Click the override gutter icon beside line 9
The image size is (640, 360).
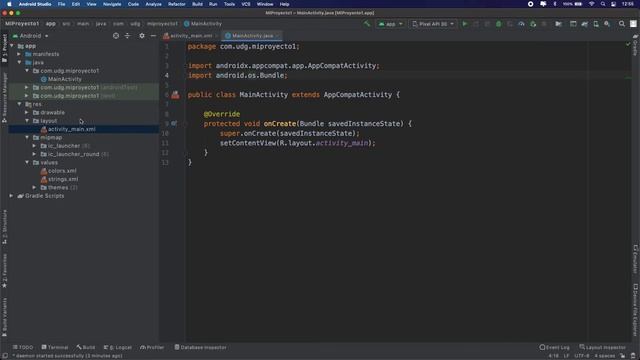(x=174, y=123)
